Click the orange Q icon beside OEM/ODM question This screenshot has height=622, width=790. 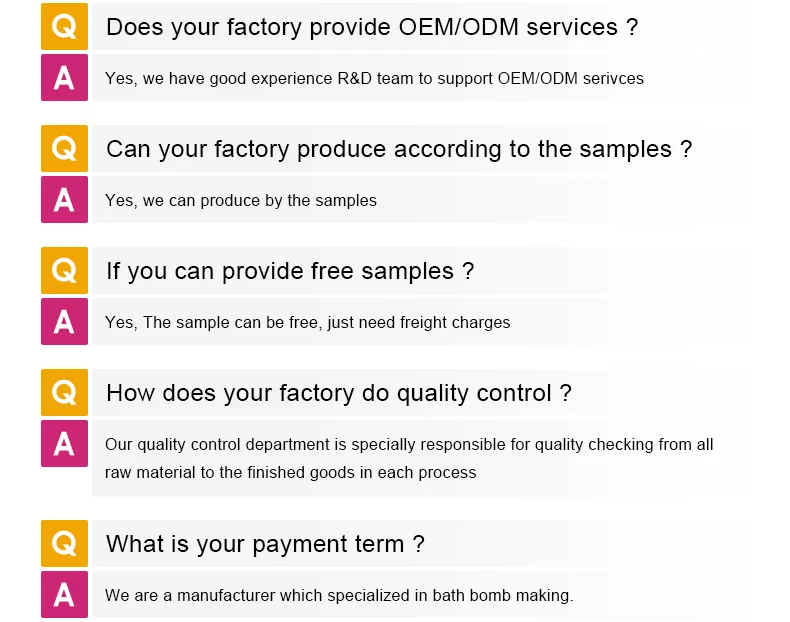click(x=64, y=27)
